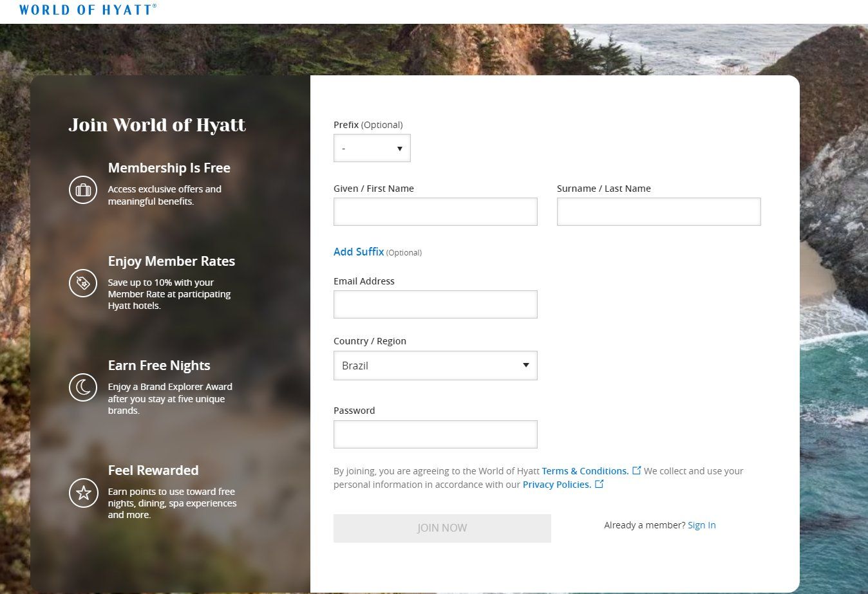Click the suitcase icon beside Membership Is Free

point(83,190)
